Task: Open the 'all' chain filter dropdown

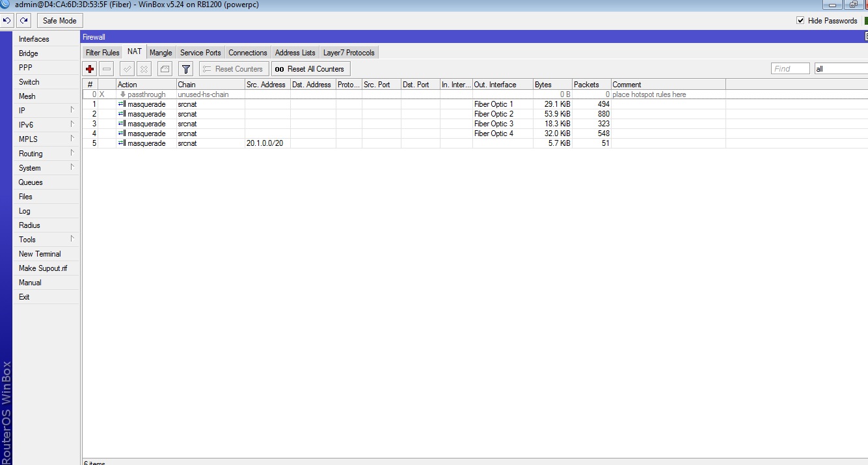Action: tap(841, 68)
